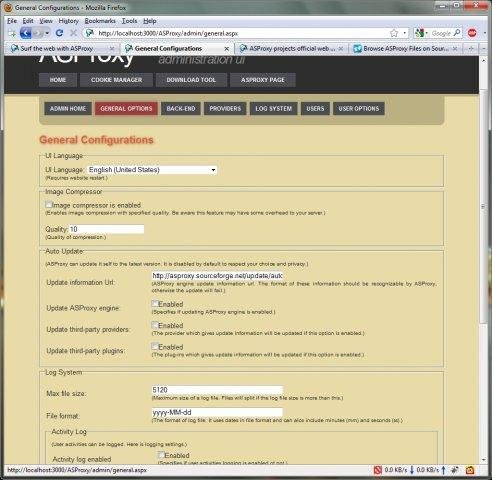Click the red blocked icon in status bar
Image resolution: width=492 pixels, height=480 pixels.
377,470
